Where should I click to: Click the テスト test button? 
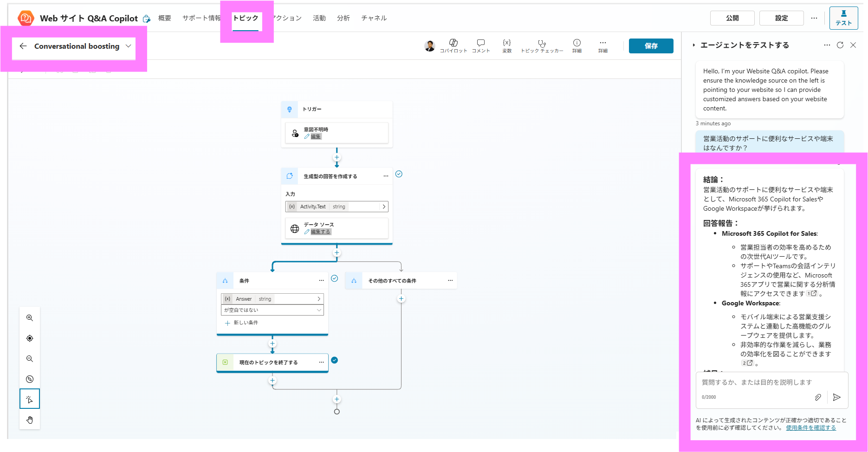tap(844, 18)
